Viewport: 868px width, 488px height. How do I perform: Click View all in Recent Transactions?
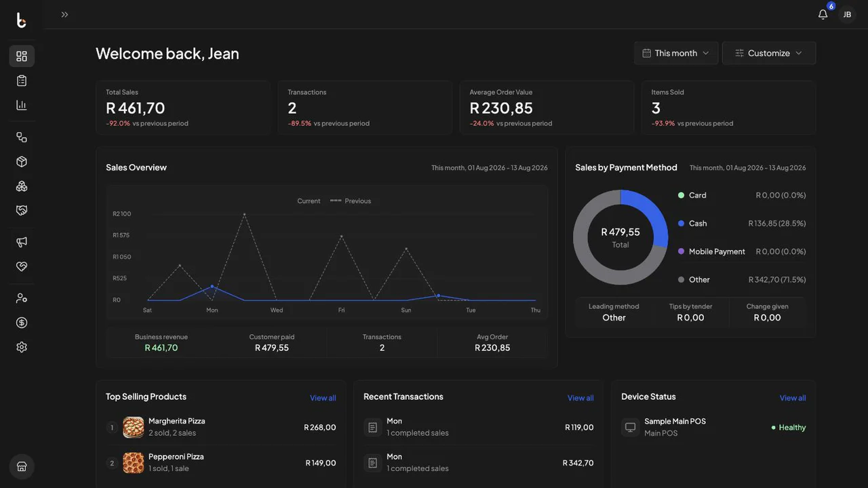(x=580, y=398)
